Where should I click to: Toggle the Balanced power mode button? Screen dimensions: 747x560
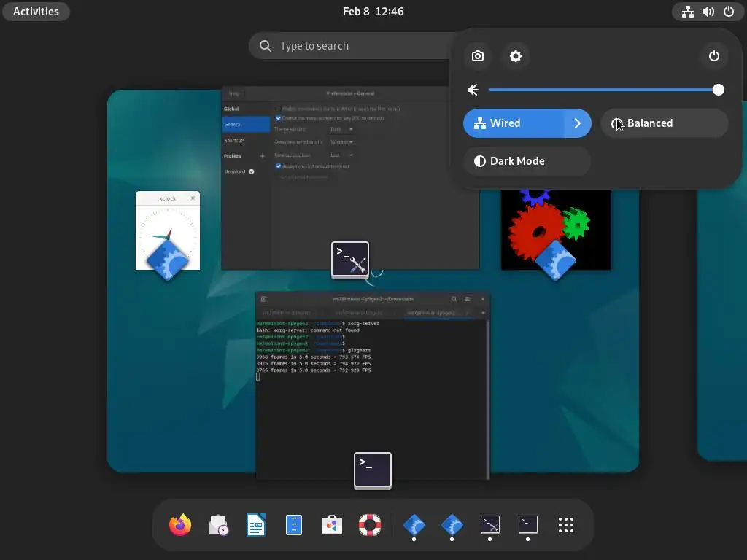[664, 123]
